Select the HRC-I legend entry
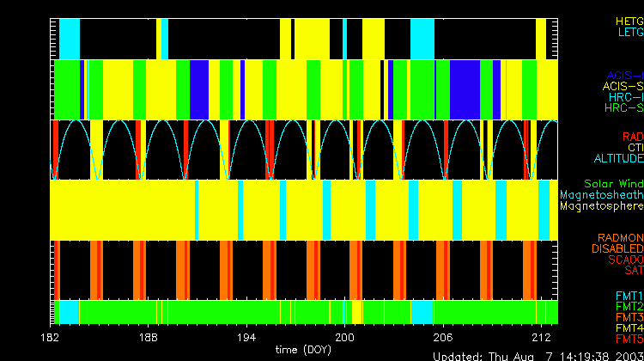Screen dimensions: 644x361 pyautogui.click(x=624, y=97)
